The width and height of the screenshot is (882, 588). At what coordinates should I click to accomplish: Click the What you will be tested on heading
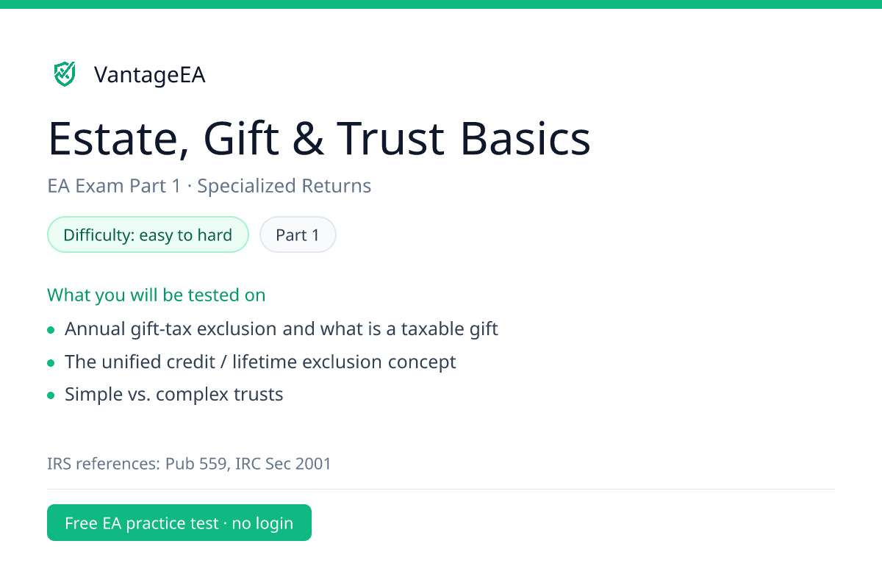[157, 295]
